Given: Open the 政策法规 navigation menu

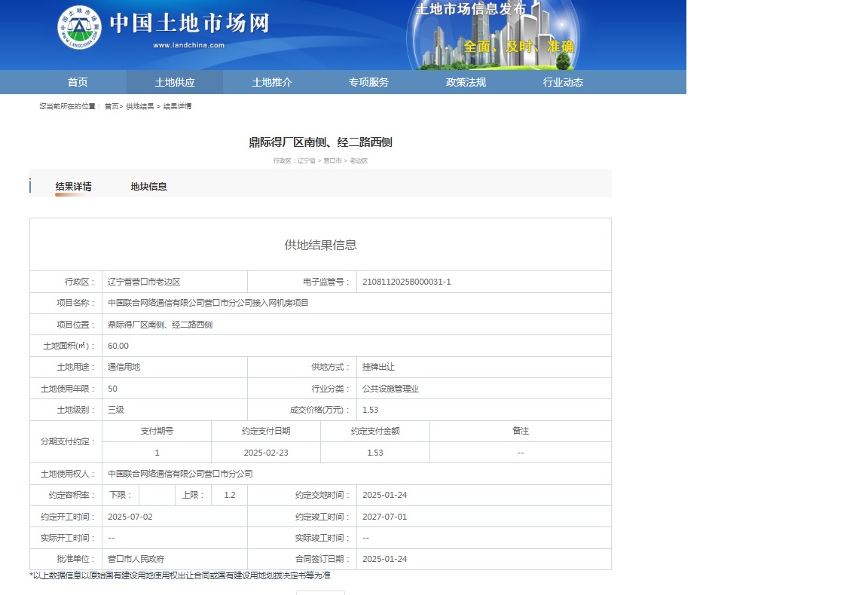Looking at the screenshot, I should (x=466, y=82).
